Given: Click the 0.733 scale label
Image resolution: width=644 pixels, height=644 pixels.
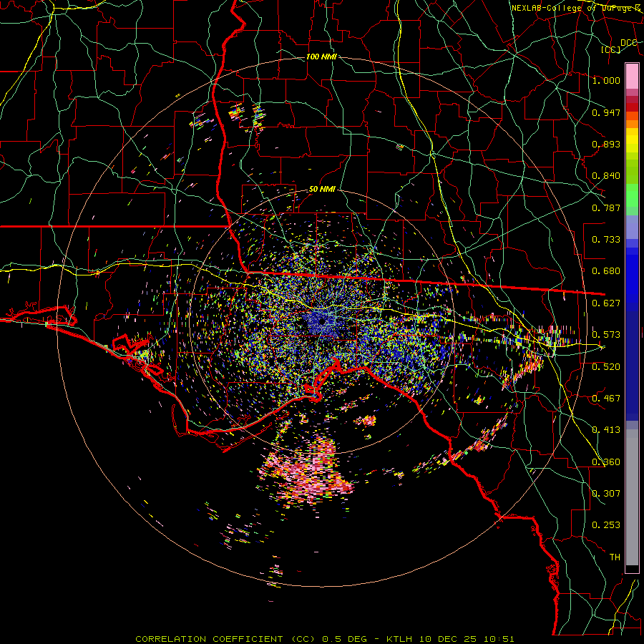Looking at the screenshot, I should coord(606,240).
